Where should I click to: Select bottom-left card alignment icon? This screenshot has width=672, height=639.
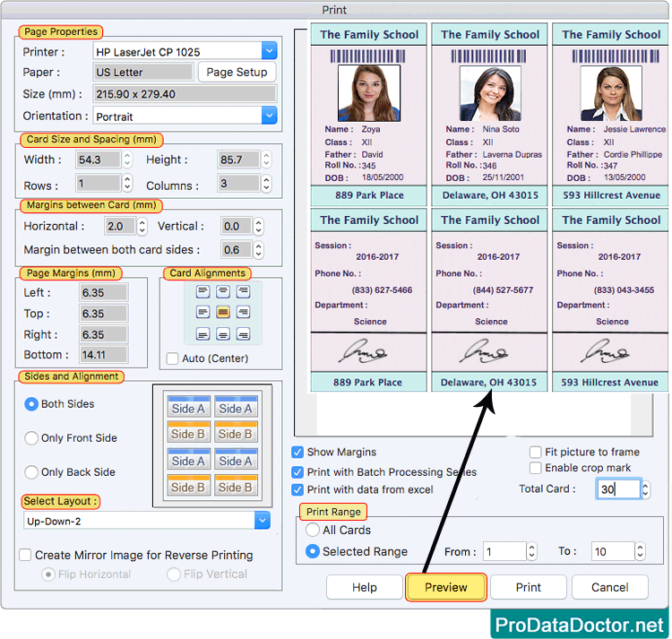[202, 334]
